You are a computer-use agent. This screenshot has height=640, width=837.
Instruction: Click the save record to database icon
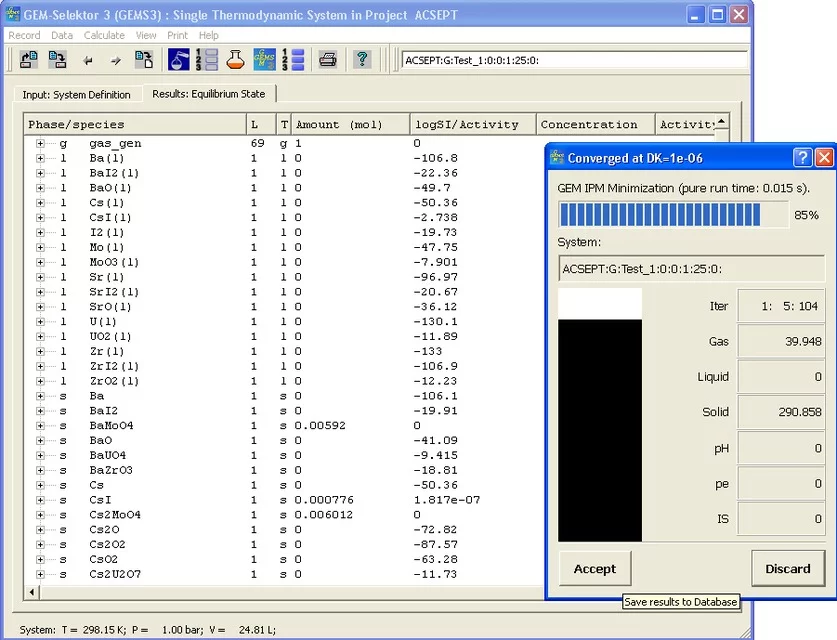pos(57,59)
